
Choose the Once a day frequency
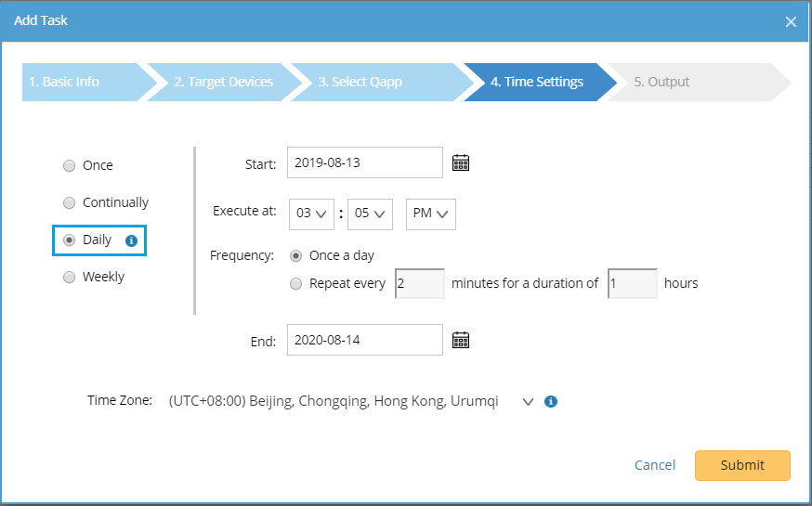296,255
